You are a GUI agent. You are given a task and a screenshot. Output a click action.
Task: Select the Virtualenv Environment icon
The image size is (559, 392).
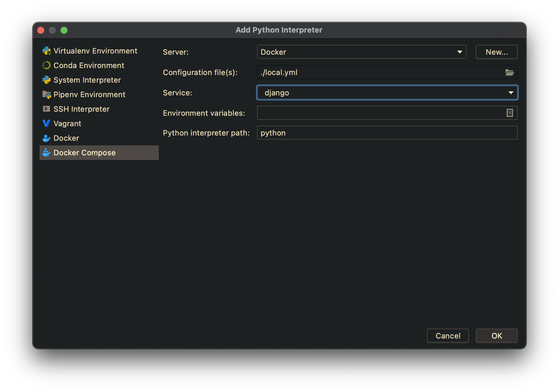46,51
